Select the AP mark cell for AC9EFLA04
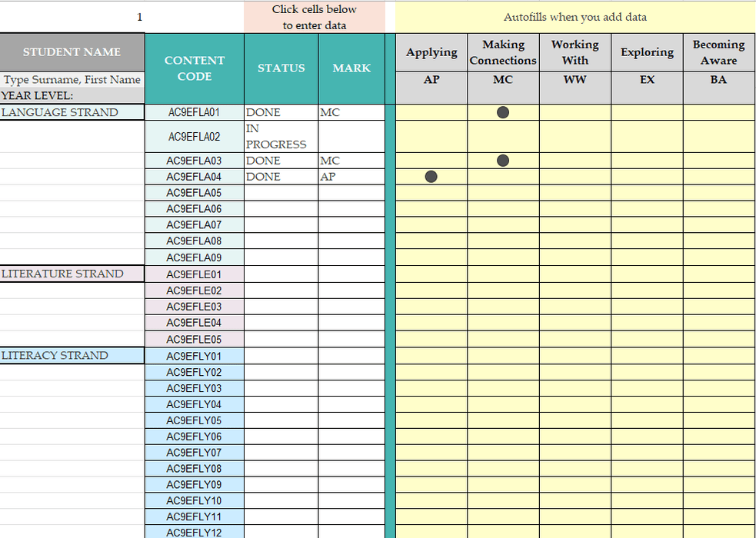 pos(351,177)
